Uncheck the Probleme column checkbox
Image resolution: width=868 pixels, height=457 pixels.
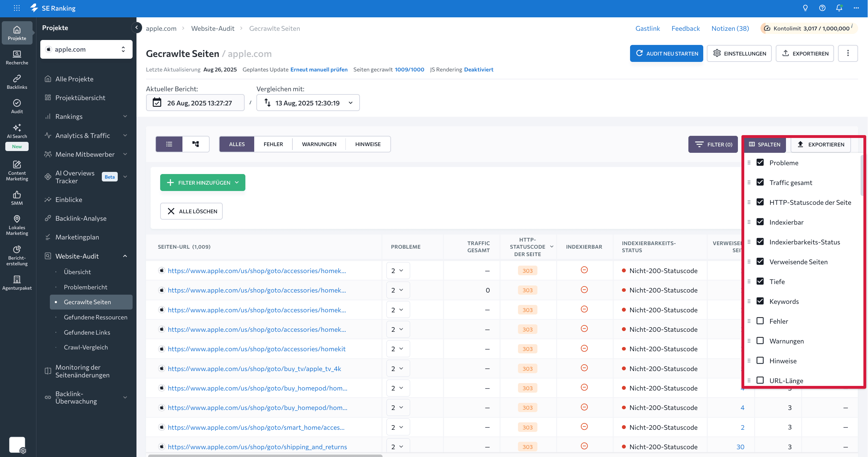click(x=760, y=162)
